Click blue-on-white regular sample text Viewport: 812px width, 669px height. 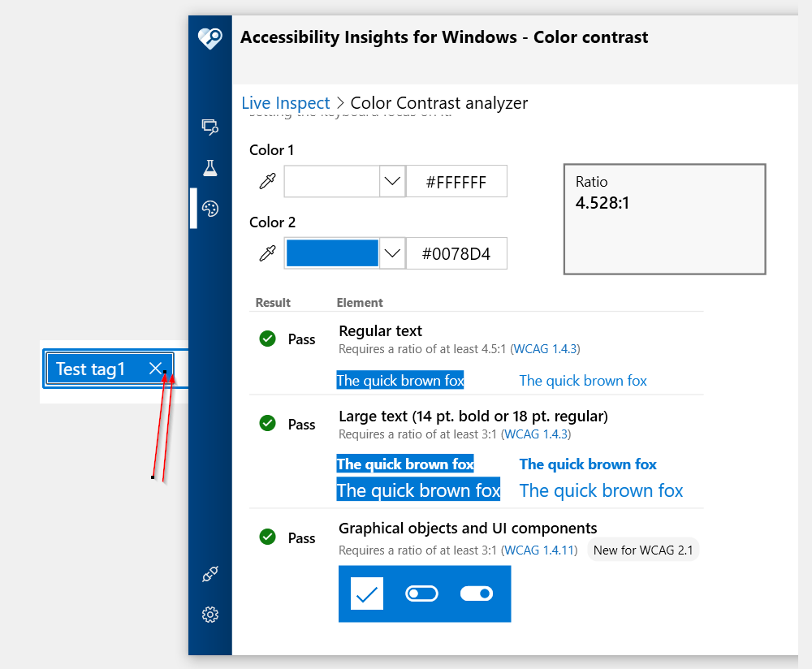point(583,381)
